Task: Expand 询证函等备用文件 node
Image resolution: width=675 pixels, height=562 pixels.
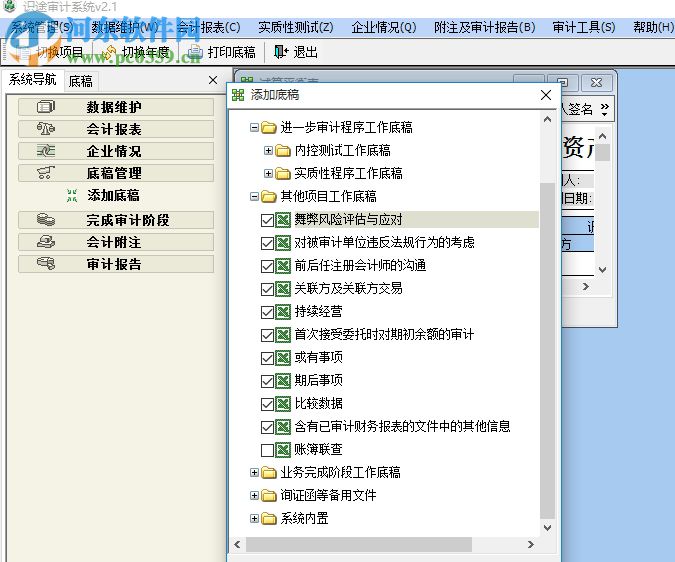Action: click(254, 496)
